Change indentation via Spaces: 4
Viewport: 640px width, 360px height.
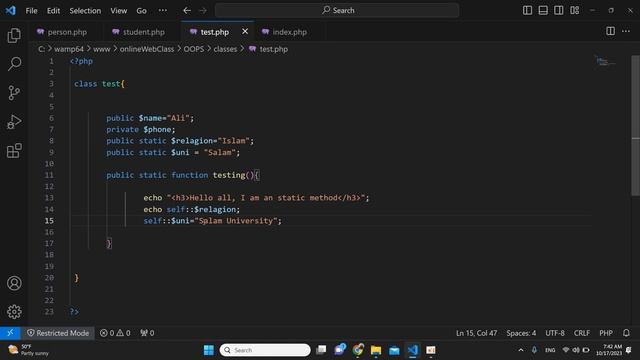[521, 333]
